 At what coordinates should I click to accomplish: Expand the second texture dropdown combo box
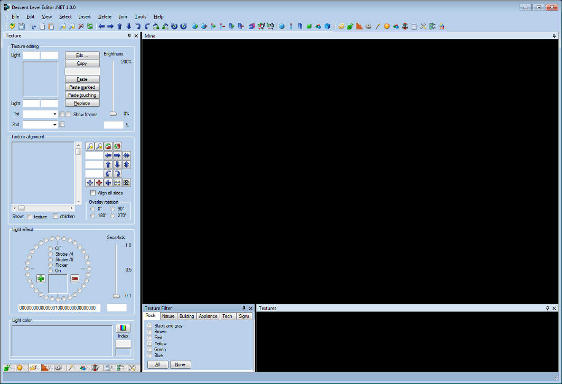(40, 124)
